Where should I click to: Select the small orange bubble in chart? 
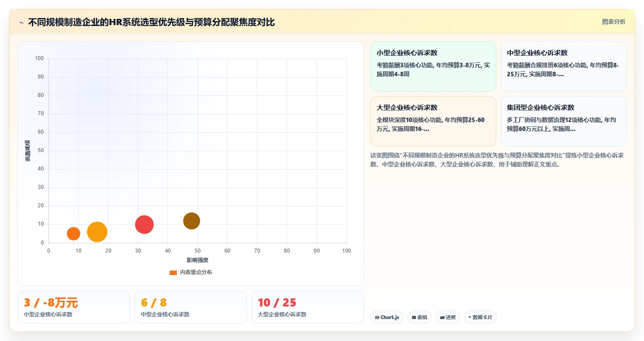click(x=74, y=233)
